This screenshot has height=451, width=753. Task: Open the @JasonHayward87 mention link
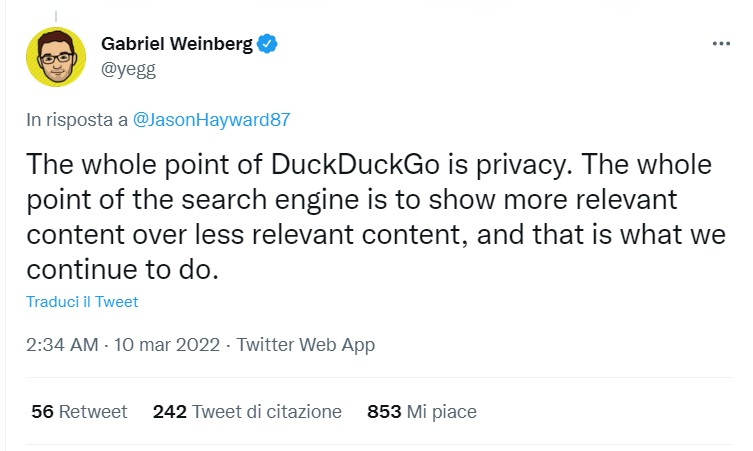click(212, 119)
